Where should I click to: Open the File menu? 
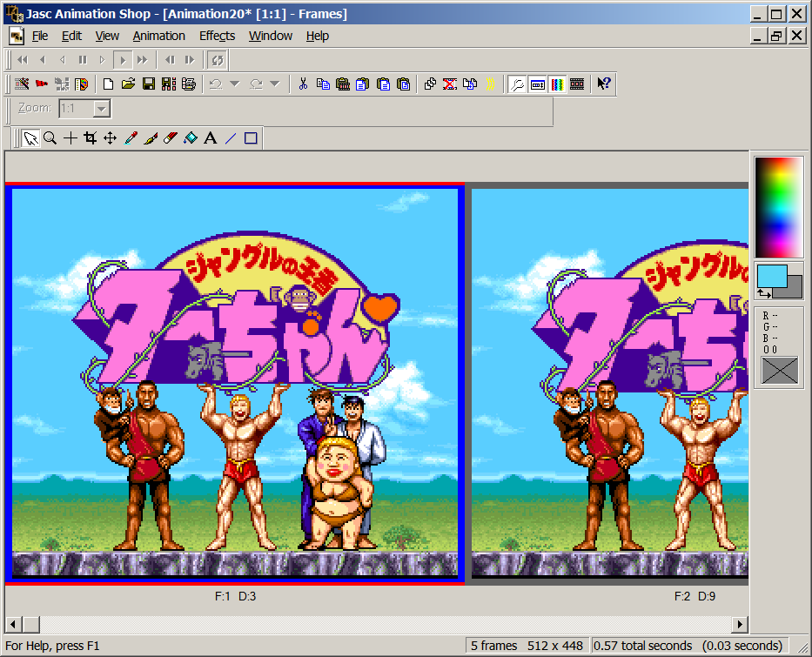click(x=40, y=36)
